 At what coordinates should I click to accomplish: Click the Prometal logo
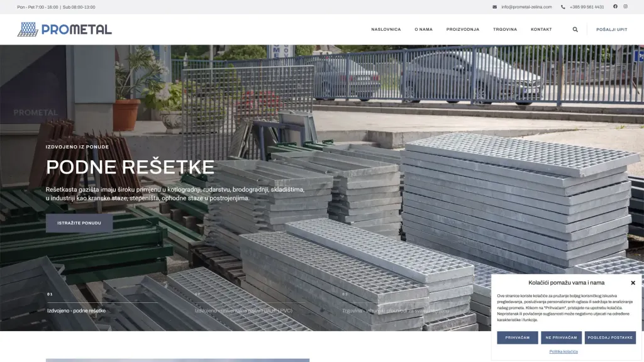65,29
